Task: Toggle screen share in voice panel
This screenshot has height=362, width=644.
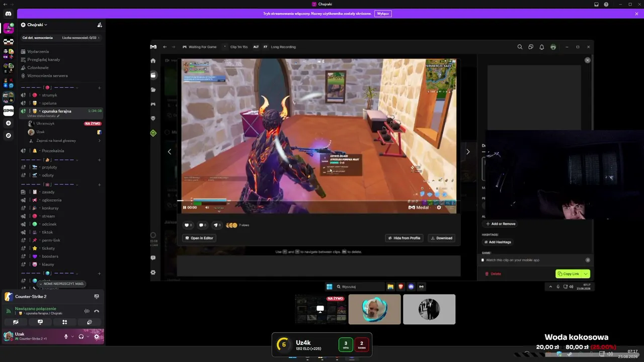Action: tap(40, 322)
